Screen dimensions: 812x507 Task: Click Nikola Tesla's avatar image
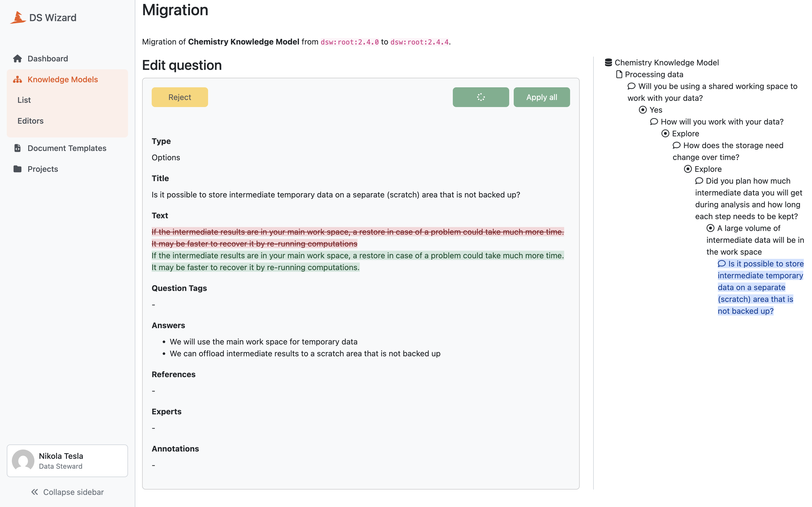(23, 461)
